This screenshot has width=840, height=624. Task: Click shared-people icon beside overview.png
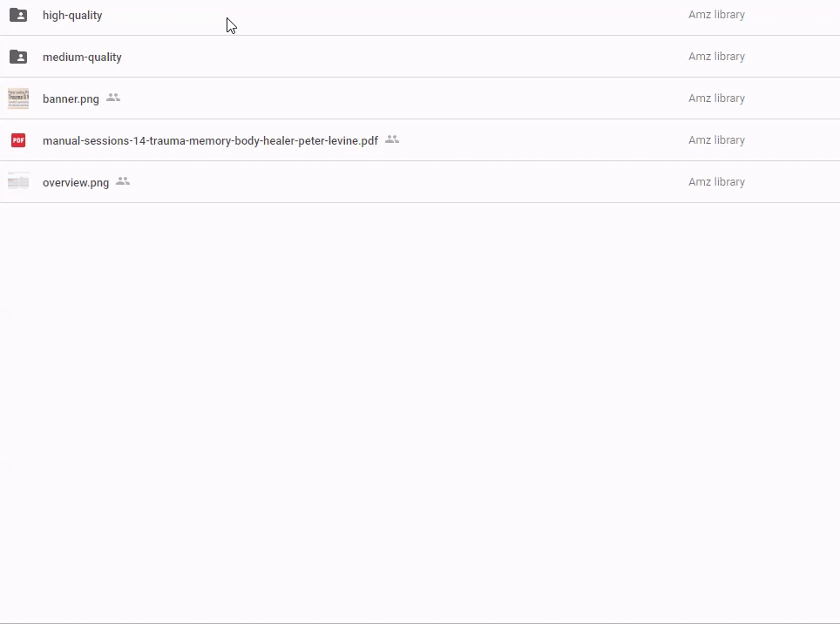click(123, 181)
